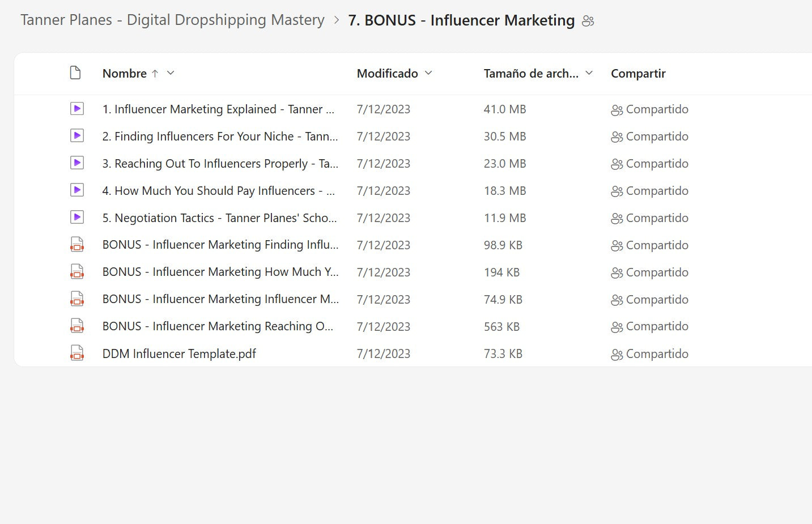Click the PDF icon for the 563 KB file

click(77, 326)
